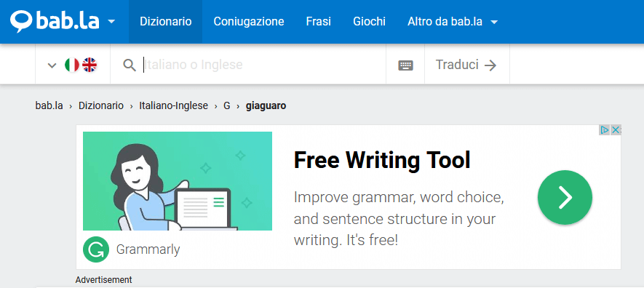The width and height of the screenshot is (644, 288).
Task: Click the green arrow button in the ad
Action: [565, 197]
